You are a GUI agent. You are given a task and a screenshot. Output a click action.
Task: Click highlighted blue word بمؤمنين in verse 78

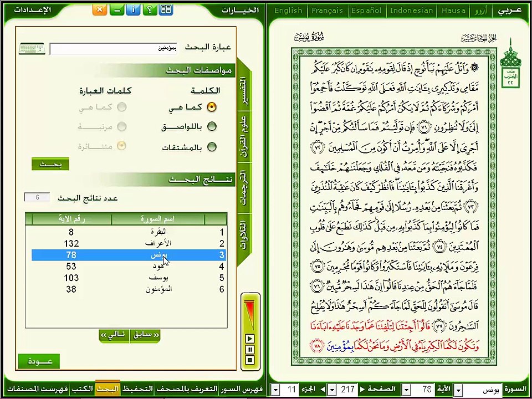pos(340,346)
